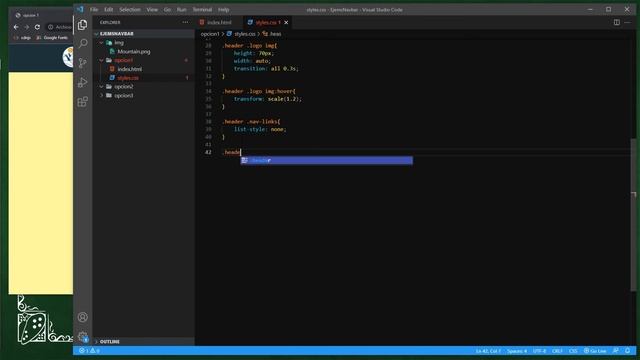This screenshot has width=640, height=360.
Task: Click the errors and warnings status indicator
Action: (89, 351)
